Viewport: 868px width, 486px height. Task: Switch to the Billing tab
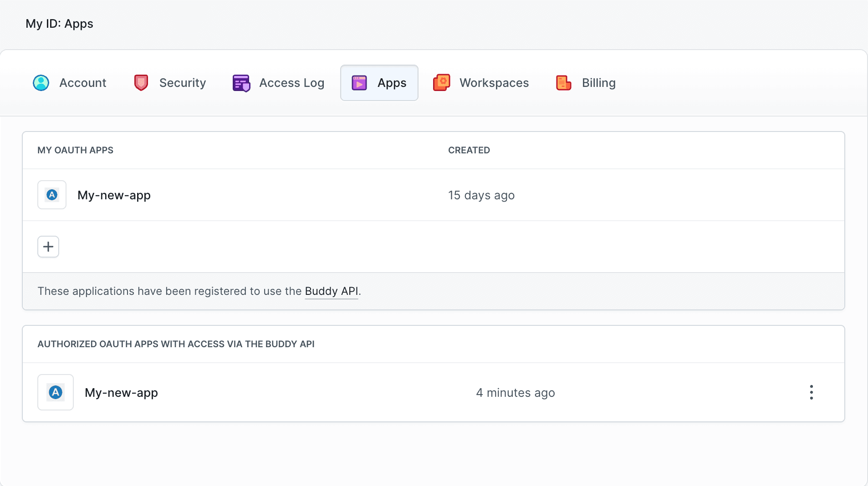[598, 82]
